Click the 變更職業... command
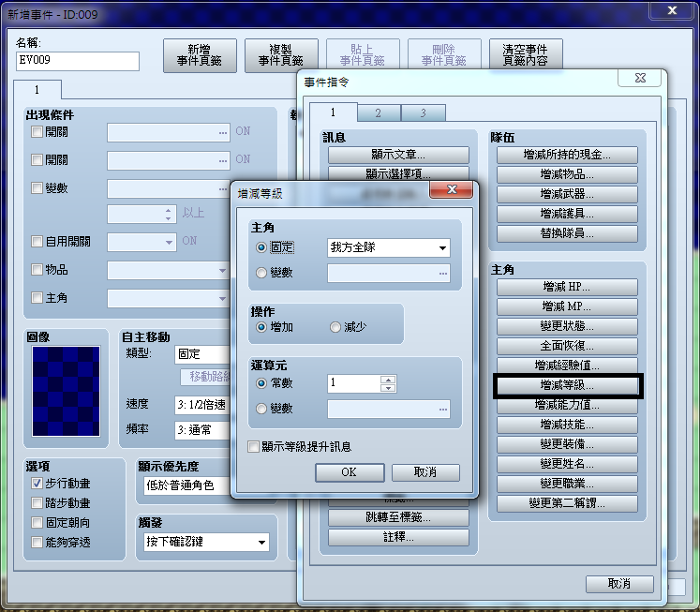Image resolution: width=700 pixels, height=612 pixels. [567, 484]
